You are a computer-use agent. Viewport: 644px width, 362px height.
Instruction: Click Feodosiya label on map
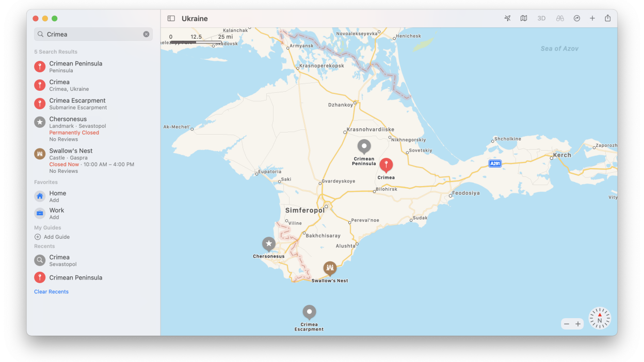[466, 193]
